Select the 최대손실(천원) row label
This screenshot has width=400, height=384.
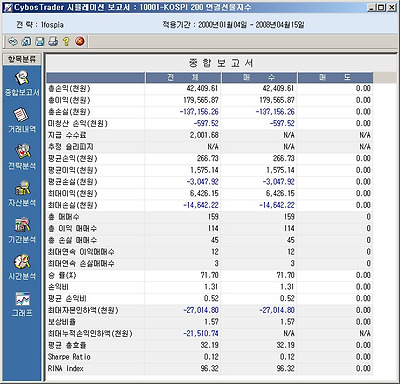[73, 205]
